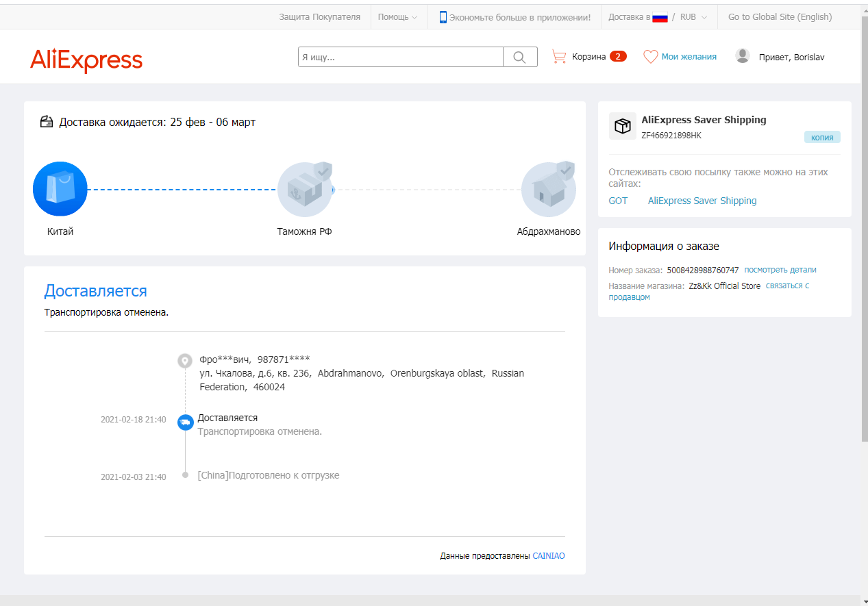Click the Zz&Kk Official Store name

click(725, 286)
